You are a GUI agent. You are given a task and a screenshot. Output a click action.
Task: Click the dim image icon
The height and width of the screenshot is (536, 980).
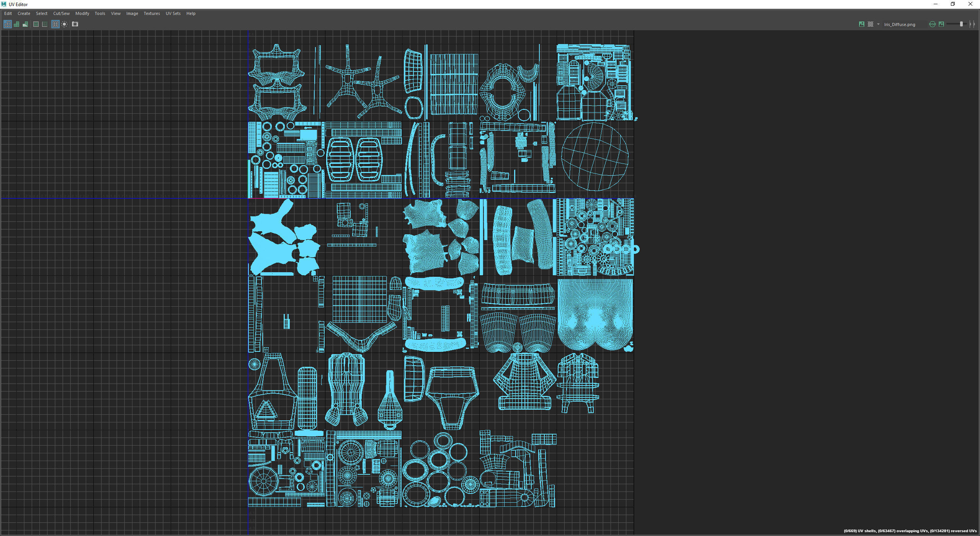click(x=941, y=24)
